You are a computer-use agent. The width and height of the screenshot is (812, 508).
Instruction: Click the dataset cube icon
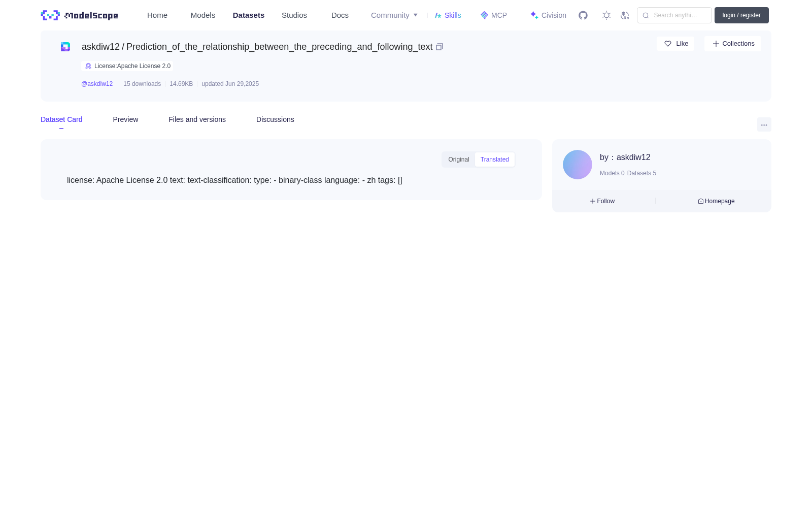[65, 47]
